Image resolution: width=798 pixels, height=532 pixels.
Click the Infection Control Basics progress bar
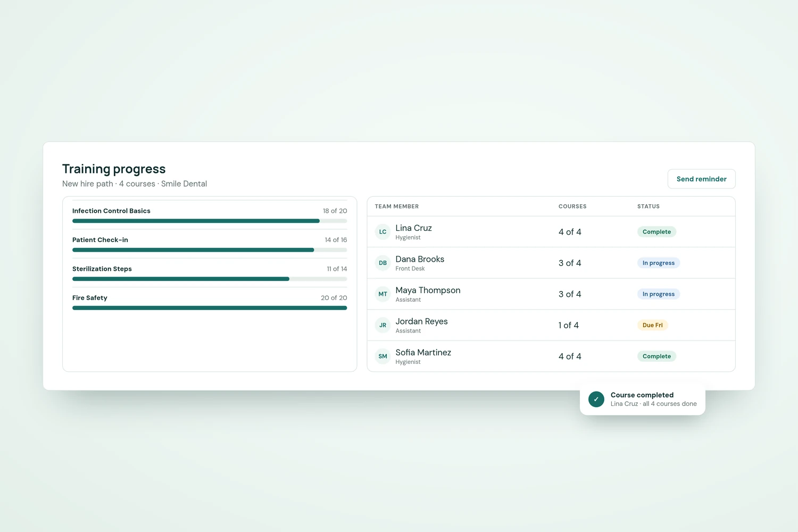pos(210,221)
